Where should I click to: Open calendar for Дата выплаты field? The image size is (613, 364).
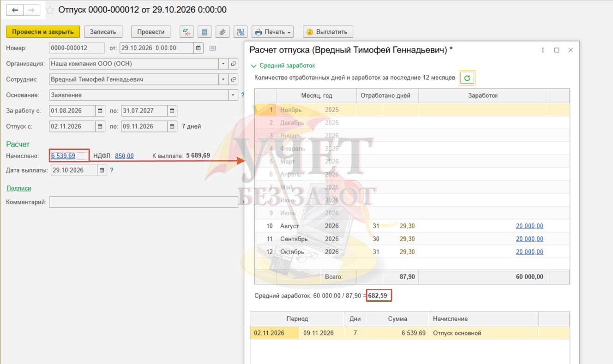[102, 170]
